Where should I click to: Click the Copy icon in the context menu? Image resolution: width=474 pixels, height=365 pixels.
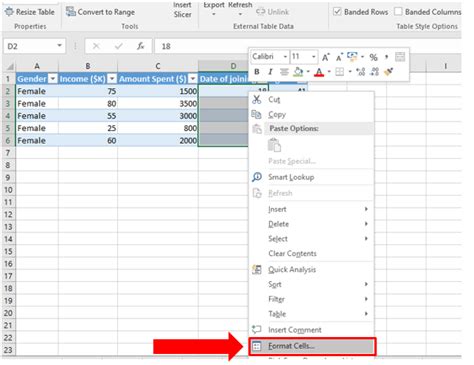(x=256, y=114)
